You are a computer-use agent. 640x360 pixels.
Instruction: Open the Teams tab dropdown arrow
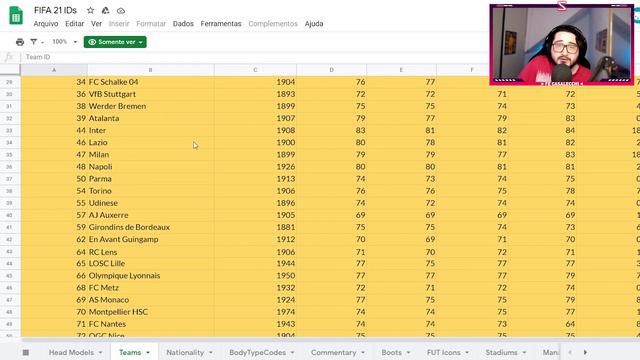[x=148, y=353]
